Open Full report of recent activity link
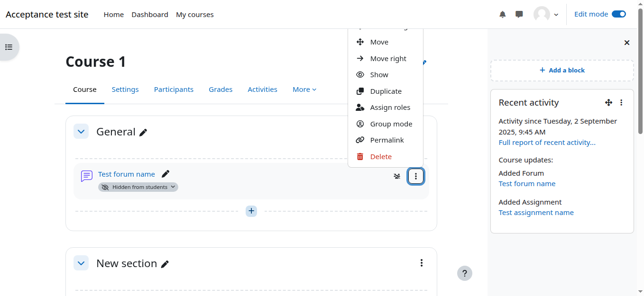 (x=547, y=143)
